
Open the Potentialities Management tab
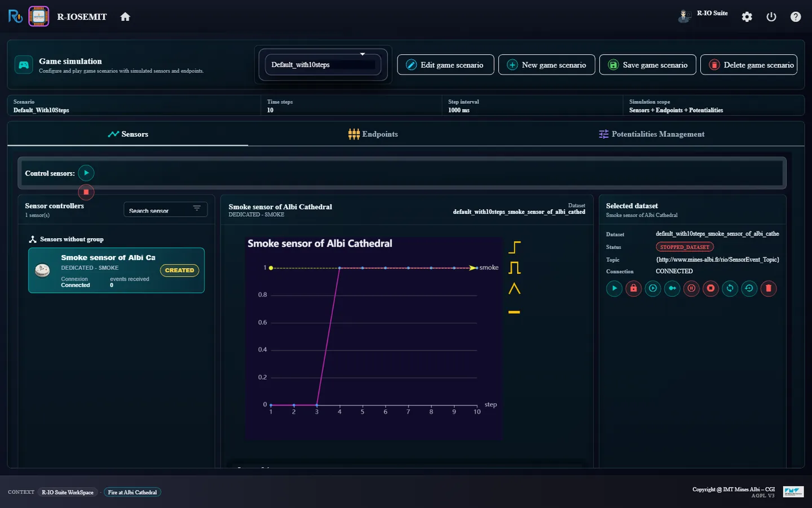coord(651,134)
